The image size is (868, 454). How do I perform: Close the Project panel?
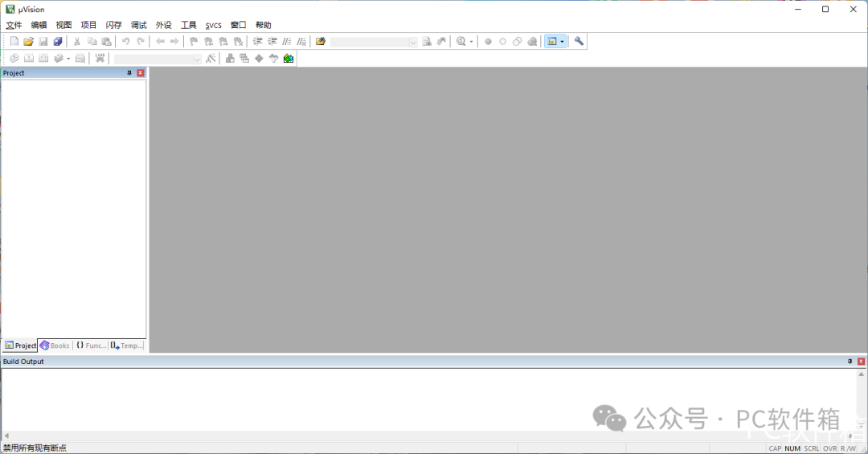pyautogui.click(x=140, y=73)
